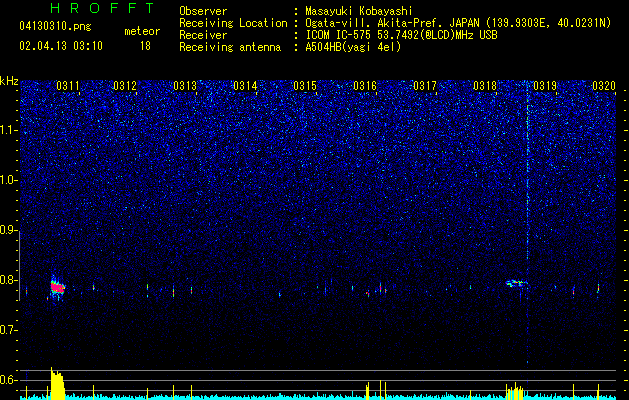Click the antenna A504HB(yagi 4el) text
629x400 pixels.
353,47
